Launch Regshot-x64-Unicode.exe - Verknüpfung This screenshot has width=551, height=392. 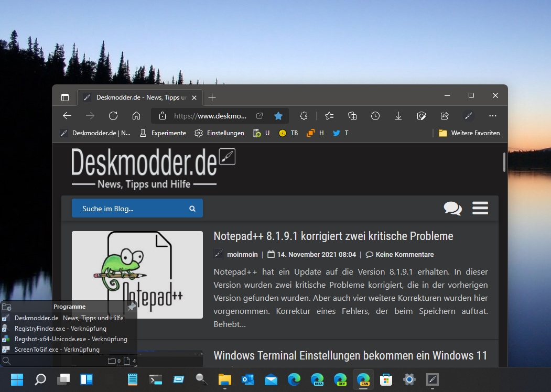pyautogui.click(x=69, y=339)
